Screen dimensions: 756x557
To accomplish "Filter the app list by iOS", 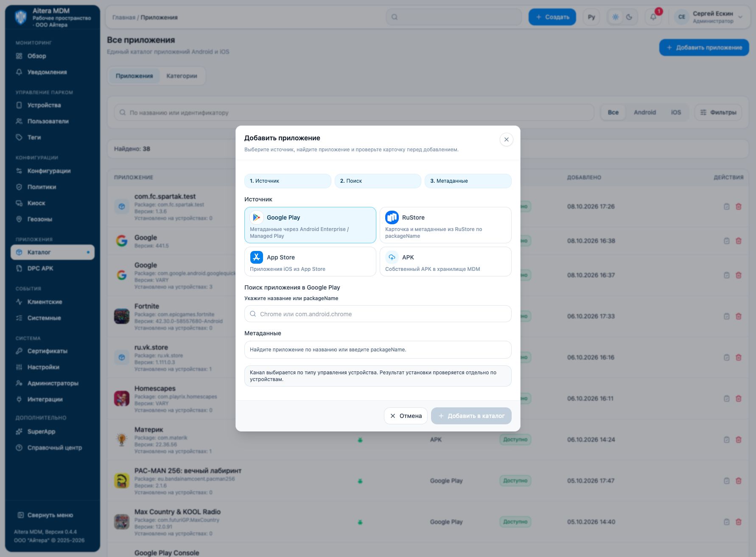I will point(676,112).
